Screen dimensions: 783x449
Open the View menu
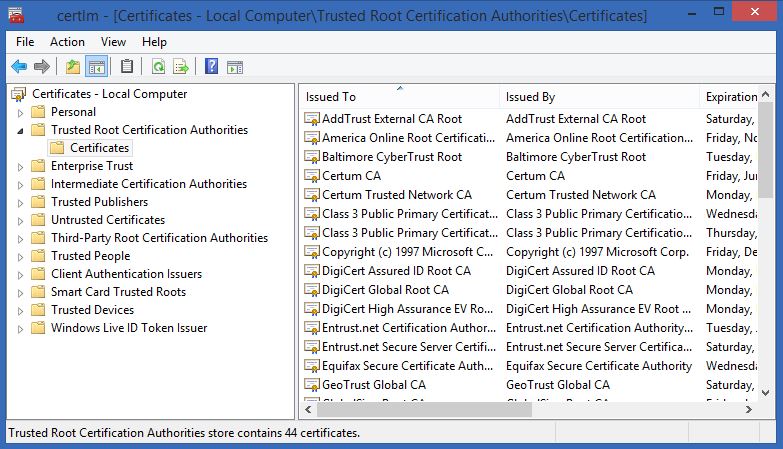point(113,42)
